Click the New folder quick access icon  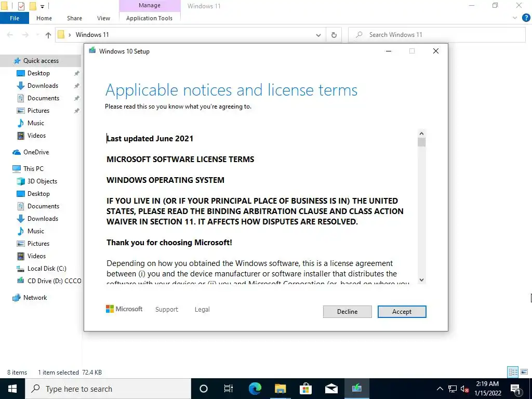tap(33, 6)
